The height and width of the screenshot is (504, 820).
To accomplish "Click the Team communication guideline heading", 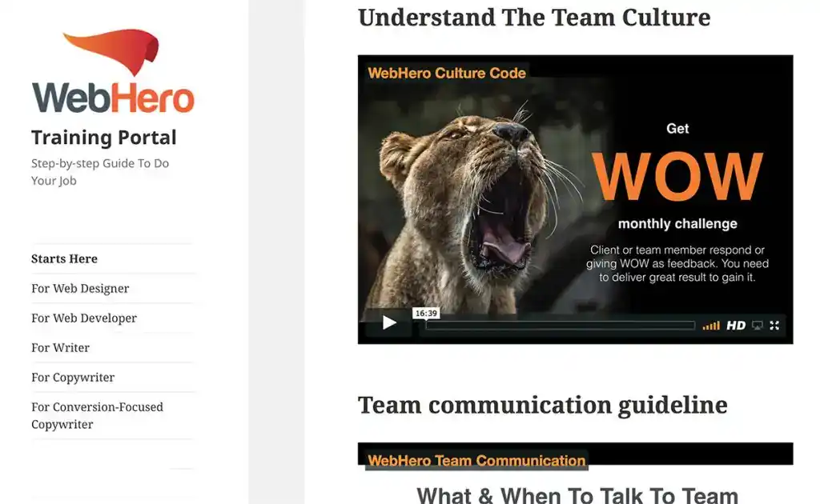I will click(542, 405).
